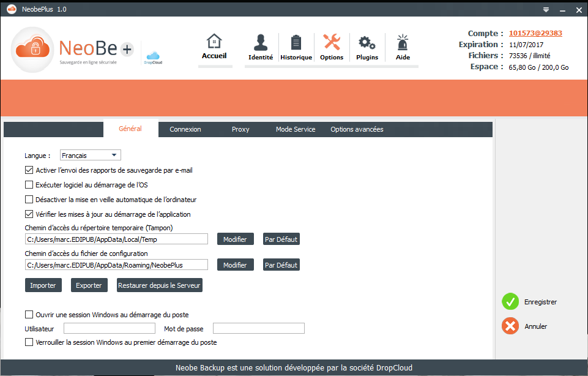Image resolution: width=588 pixels, height=376 pixels.
Task: Switch to the Options avancées tab
Action: point(357,129)
